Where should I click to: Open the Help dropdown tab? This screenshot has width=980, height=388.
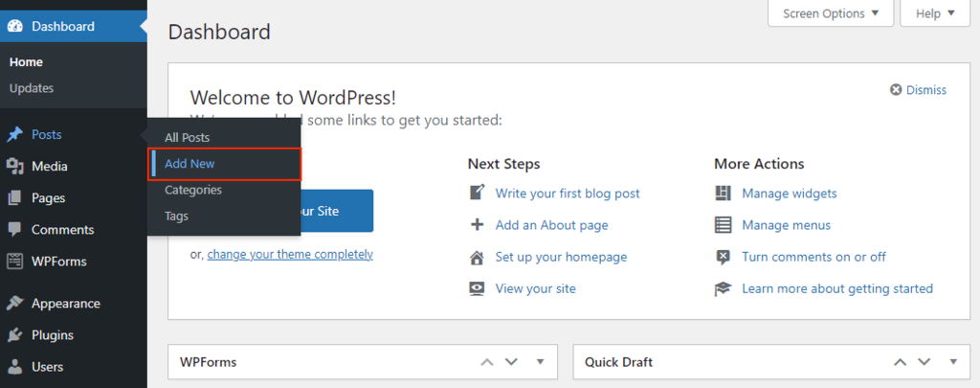935,13
